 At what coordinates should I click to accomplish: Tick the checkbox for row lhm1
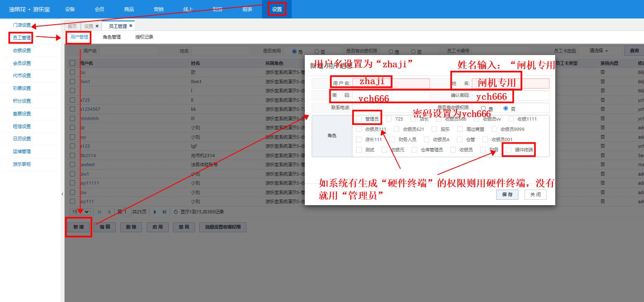coord(72,82)
